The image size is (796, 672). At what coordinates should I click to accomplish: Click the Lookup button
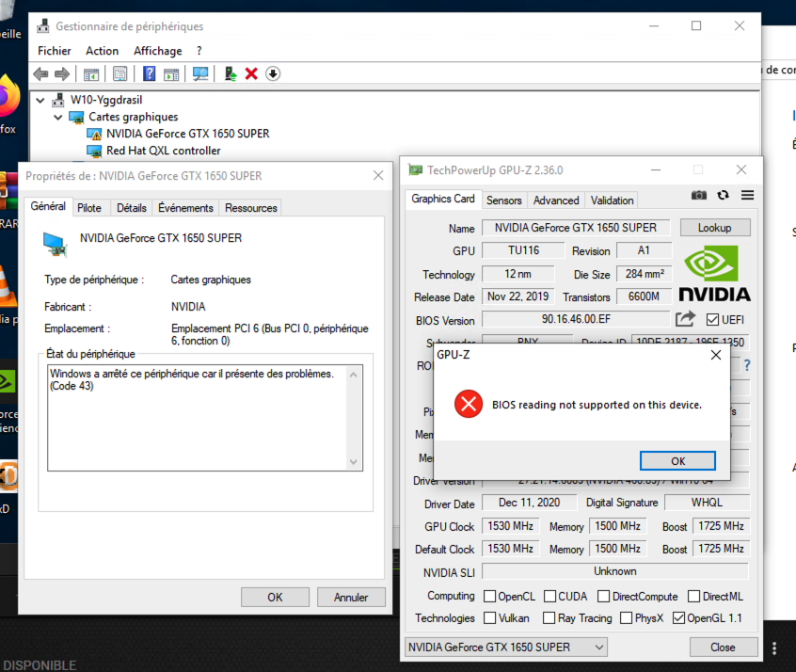coord(715,228)
